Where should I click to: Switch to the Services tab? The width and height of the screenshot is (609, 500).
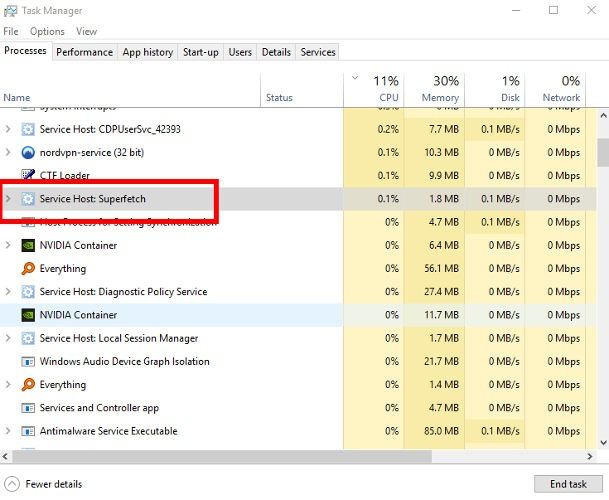pos(318,52)
